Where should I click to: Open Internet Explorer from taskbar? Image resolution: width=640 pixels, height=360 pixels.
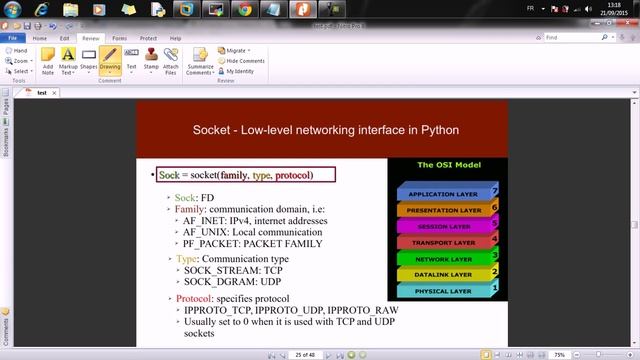pyautogui.click(x=41, y=9)
